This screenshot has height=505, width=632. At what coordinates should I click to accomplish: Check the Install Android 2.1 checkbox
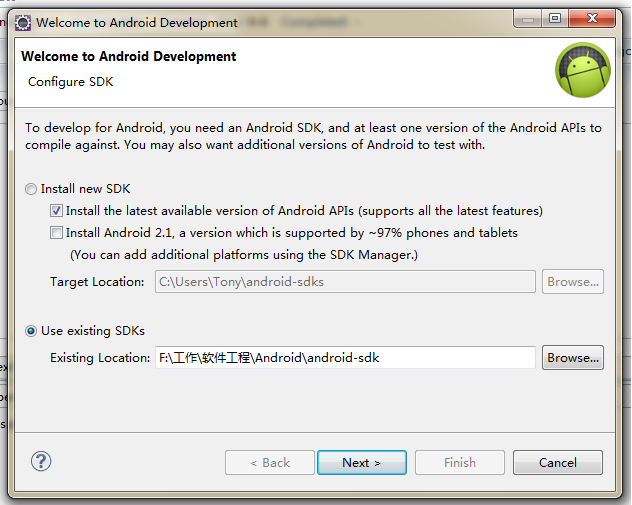56,233
